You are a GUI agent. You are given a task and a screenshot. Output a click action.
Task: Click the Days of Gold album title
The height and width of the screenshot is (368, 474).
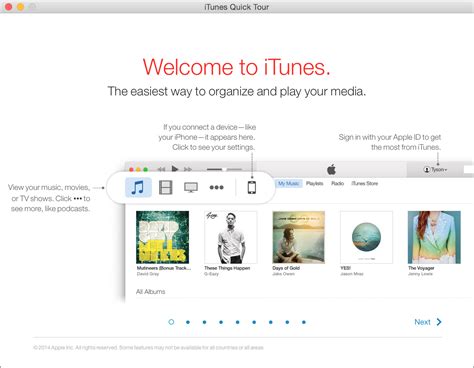click(x=286, y=268)
